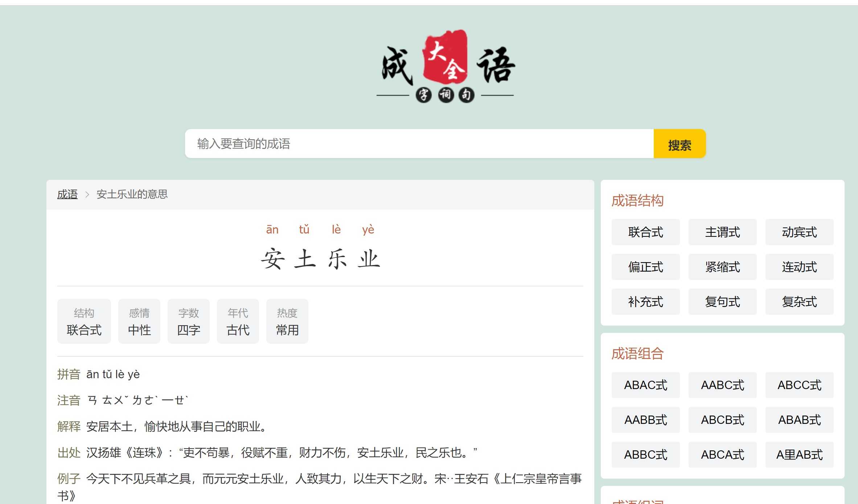
Task: Select the AABB式 combination
Action: (x=646, y=420)
